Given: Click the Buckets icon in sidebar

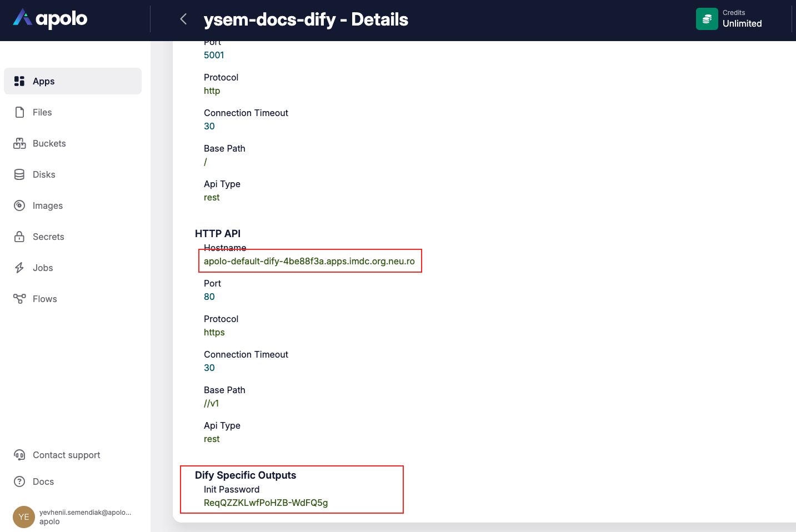Looking at the screenshot, I should pos(19,143).
